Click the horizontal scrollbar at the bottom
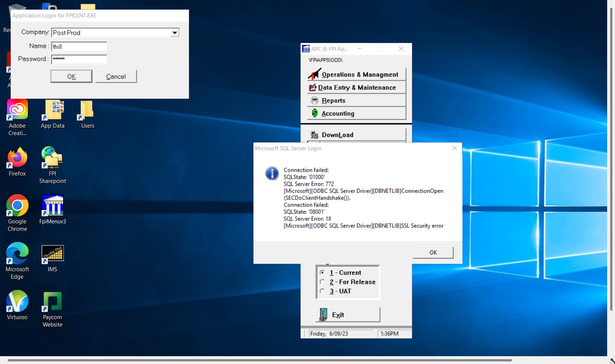Image resolution: width=615 pixels, height=364 pixels. (260, 360)
